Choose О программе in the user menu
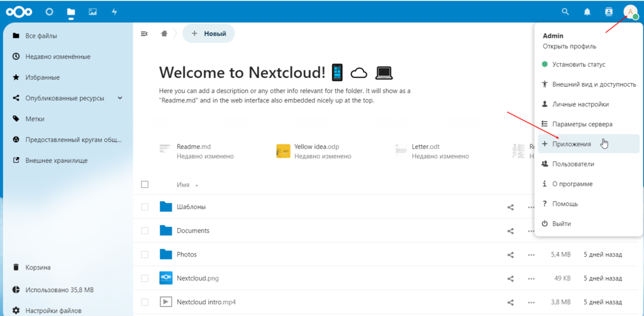 (x=589, y=184)
